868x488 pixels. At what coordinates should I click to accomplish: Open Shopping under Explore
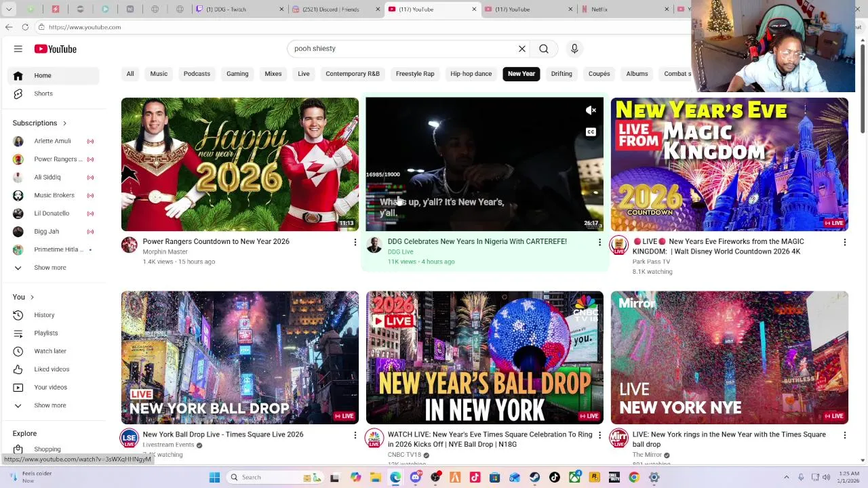[54, 449]
